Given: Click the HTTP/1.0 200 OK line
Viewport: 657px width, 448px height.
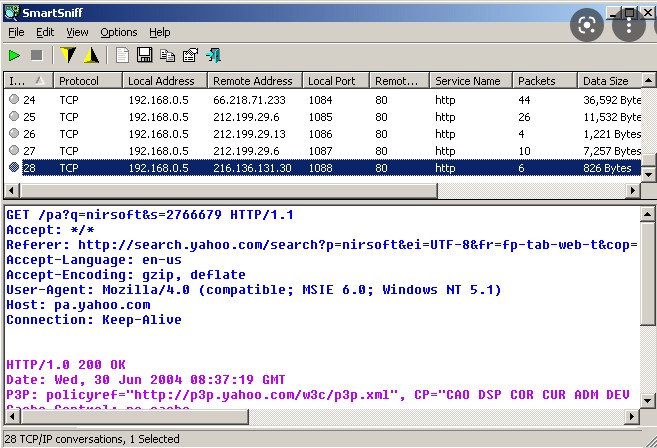Looking at the screenshot, I should (x=66, y=365).
